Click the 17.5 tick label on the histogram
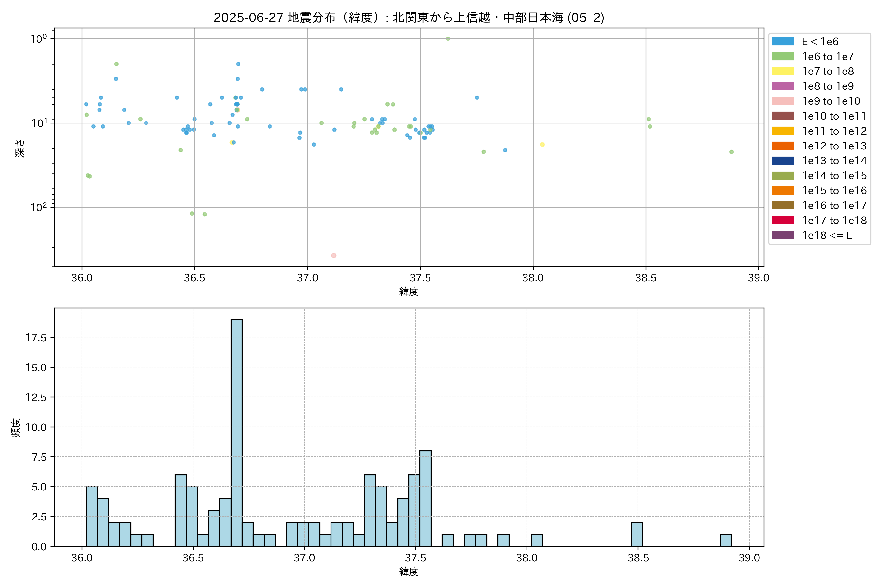 tap(36, 338)
